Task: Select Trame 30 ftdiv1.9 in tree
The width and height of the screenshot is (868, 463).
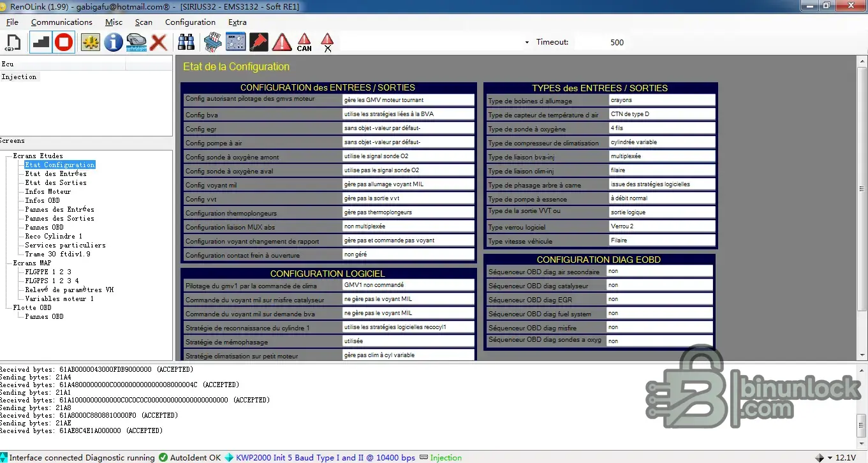Action: [x=57, y=254]
